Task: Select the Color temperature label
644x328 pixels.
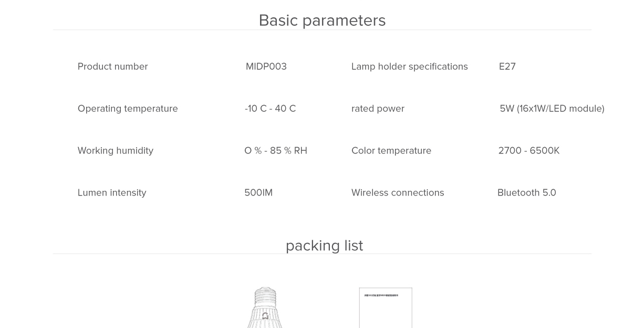Action: coord(391,151)
